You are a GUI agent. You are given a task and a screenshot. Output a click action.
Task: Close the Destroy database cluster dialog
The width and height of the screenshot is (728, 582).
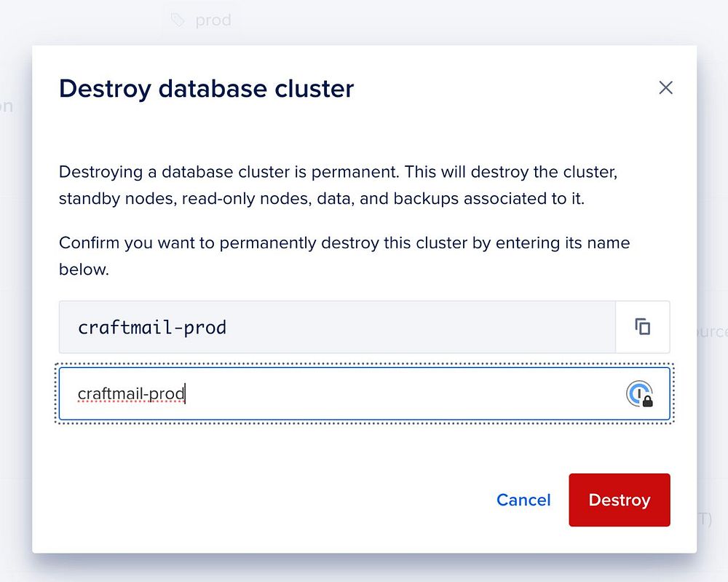(x=665, y=87)
